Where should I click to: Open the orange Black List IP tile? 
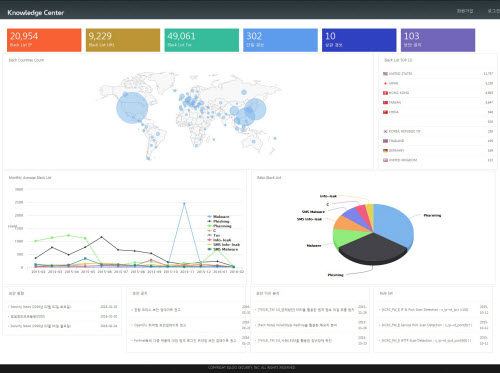click(x=44, y=40)
